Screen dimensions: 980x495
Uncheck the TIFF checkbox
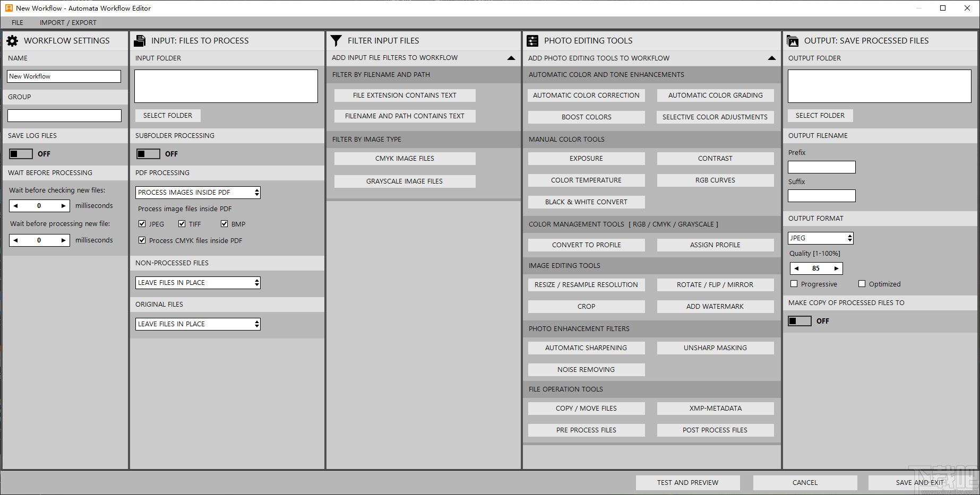pyautogui.click(x=182, y=223)
